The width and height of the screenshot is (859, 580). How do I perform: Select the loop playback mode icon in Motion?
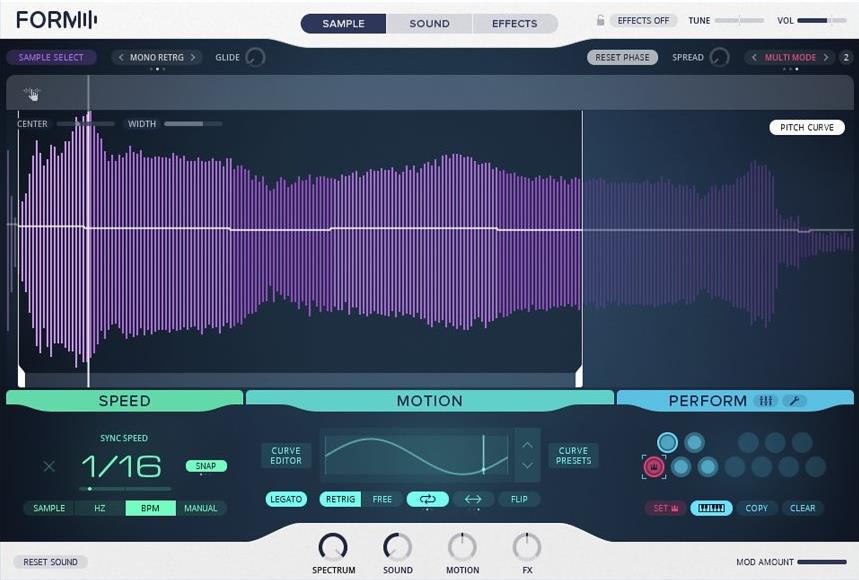[428, 499]
